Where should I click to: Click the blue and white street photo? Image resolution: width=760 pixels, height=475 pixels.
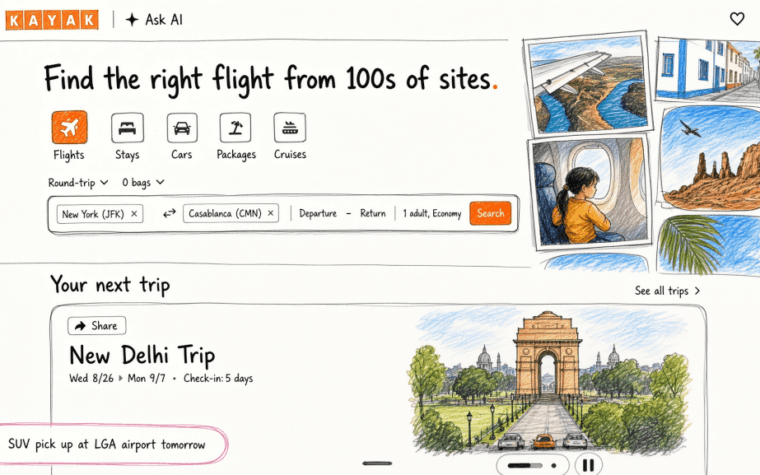point(708,69)
